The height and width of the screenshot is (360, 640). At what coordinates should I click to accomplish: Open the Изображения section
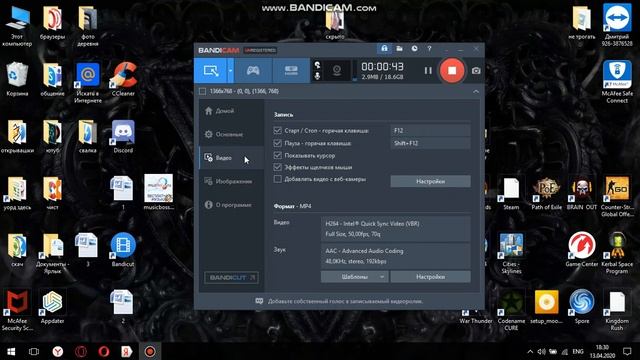tap(231, 181)
